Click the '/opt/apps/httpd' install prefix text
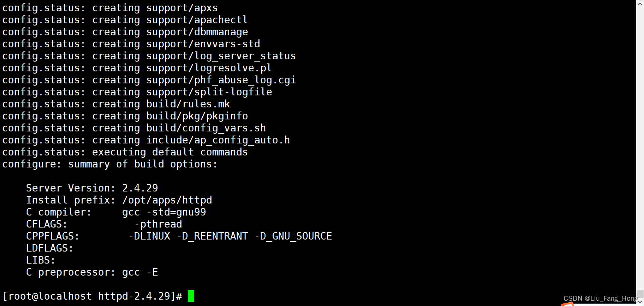Image resolution: width=644 pixels, height=306 pixels. coord(167,200)
